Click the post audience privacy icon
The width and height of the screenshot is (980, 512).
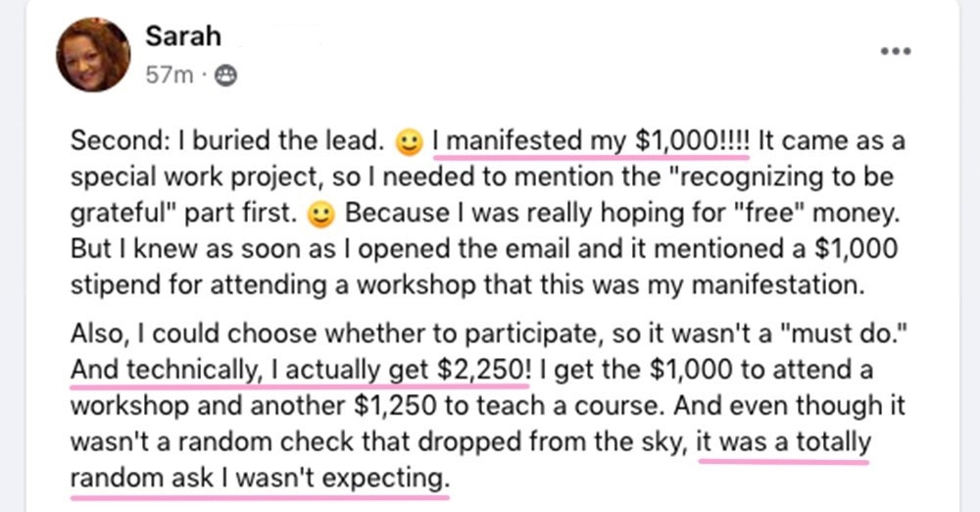225,76
